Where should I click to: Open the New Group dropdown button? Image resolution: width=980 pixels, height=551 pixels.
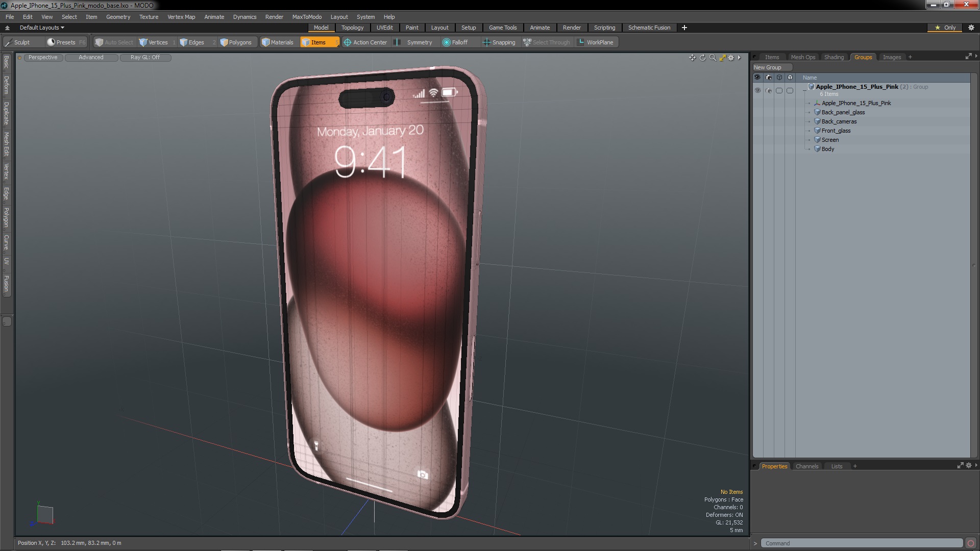(x=772, y=67)
